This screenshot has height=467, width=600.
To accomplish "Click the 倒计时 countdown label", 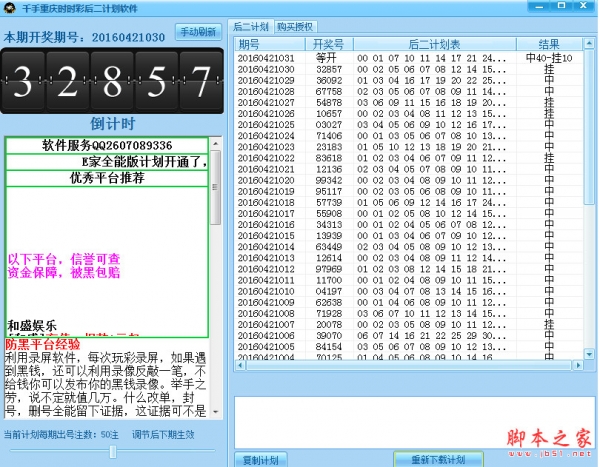I will (112, 124).
